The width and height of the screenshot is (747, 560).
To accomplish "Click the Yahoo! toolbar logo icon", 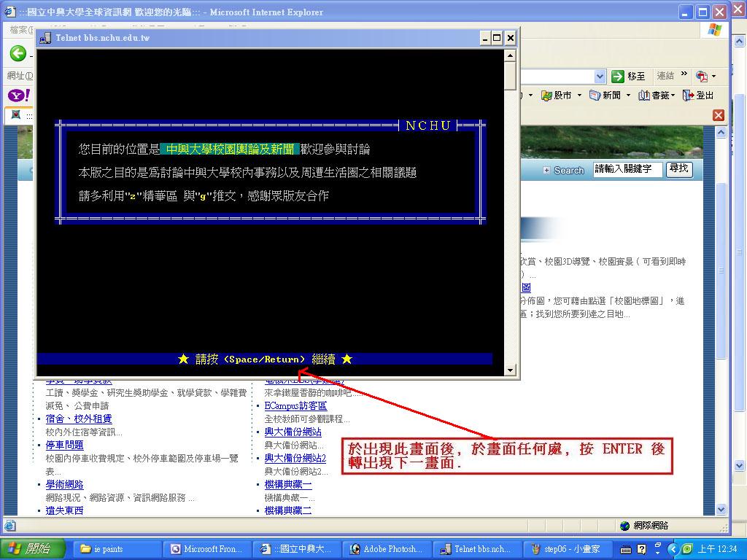I will [x=19, y=96].
